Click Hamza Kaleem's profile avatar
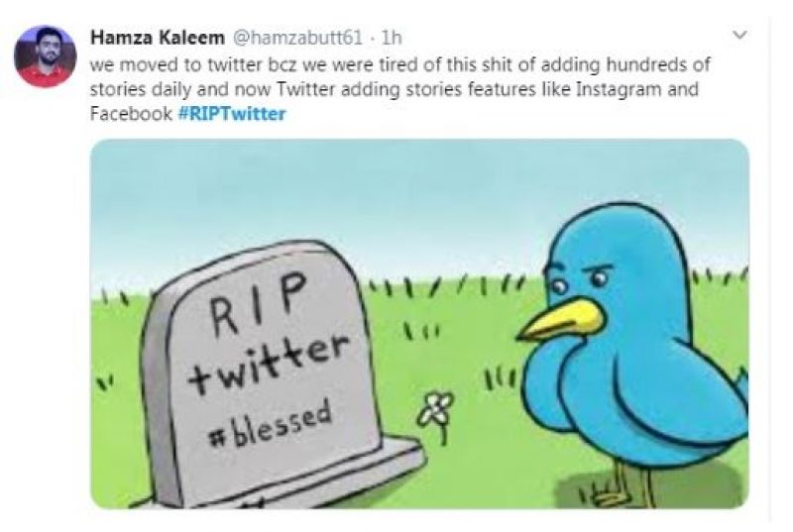 pyautogui.click(x=45, y=56)
